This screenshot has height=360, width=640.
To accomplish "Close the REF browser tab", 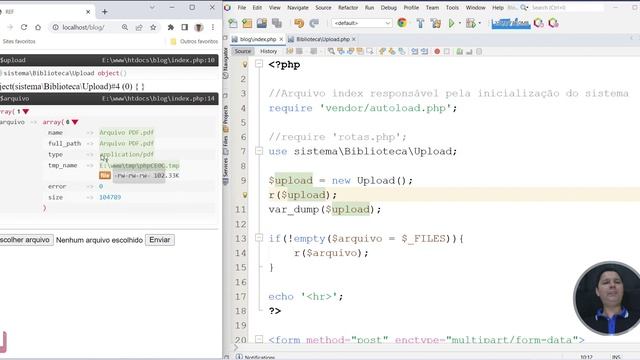I will 88,12.
